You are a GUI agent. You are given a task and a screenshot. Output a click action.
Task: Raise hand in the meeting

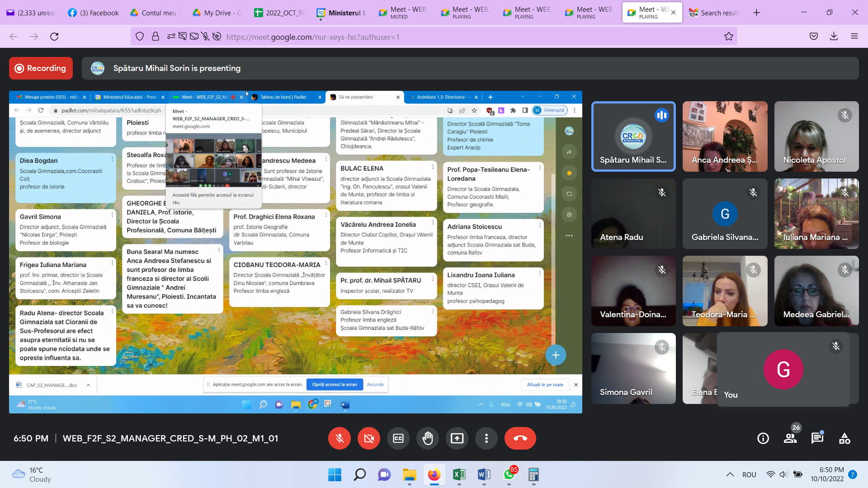point(428,438)
